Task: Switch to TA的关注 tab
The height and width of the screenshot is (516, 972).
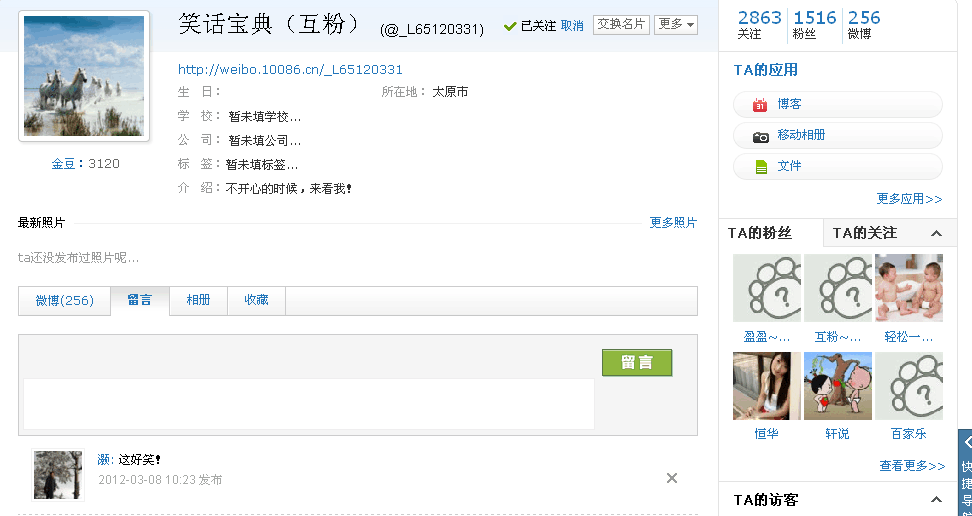Action: 864,233
